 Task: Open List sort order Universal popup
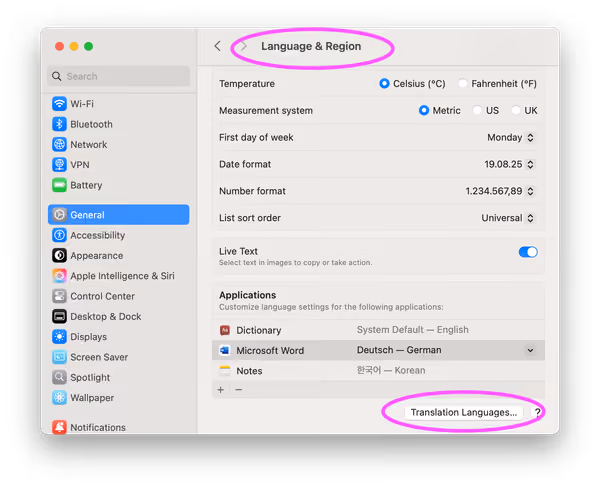coord(508,218)
